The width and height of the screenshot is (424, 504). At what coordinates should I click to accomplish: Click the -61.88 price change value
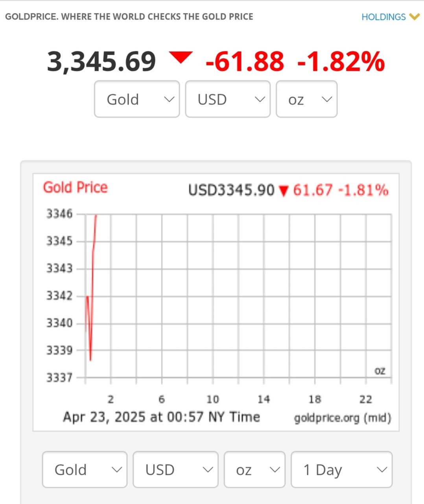click(245, 62)
